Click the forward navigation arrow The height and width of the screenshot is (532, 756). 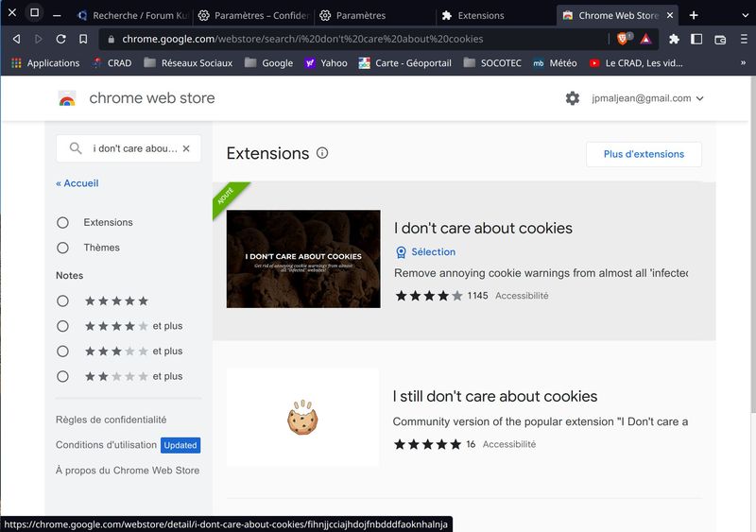(x=39, y=39)
